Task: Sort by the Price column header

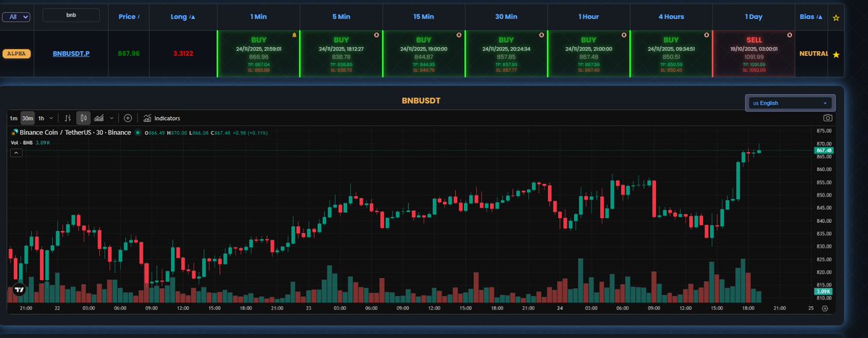Action: pos(129,17)
